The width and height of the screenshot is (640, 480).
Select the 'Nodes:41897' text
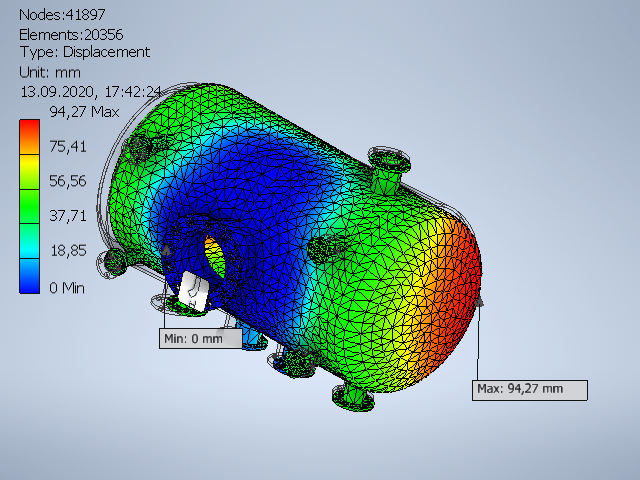coord(62,15)
